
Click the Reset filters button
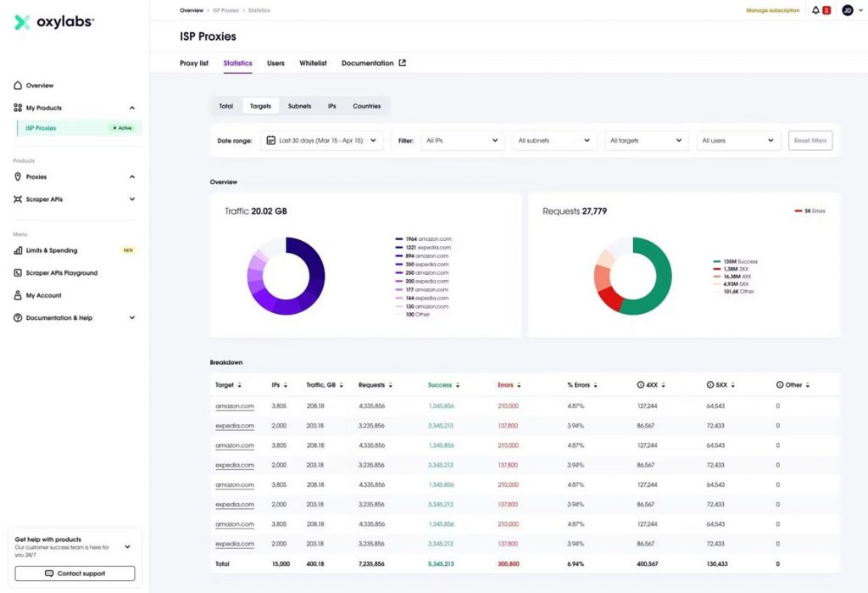pos(810,141)
